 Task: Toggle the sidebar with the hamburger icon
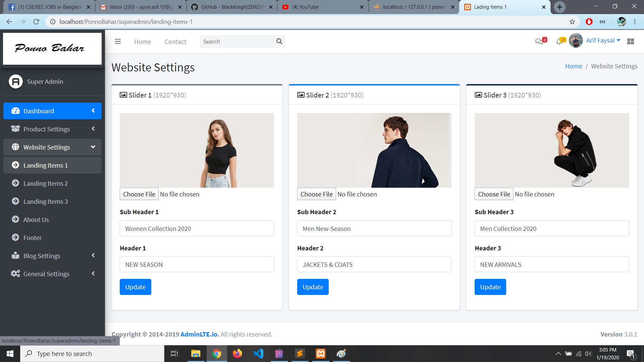[118, 41]
